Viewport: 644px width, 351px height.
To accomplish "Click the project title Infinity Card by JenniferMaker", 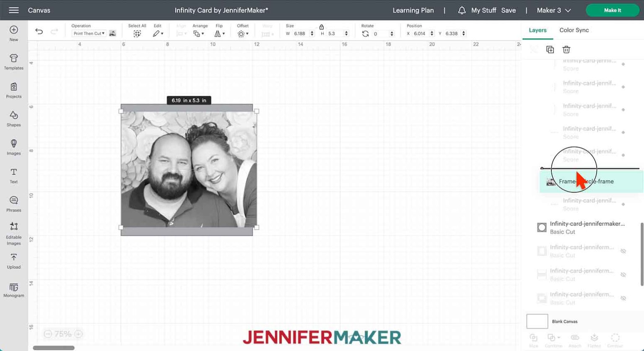I will coord(221,10).
